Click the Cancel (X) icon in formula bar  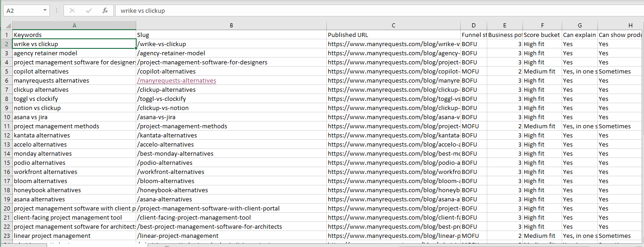pos(72,11)
